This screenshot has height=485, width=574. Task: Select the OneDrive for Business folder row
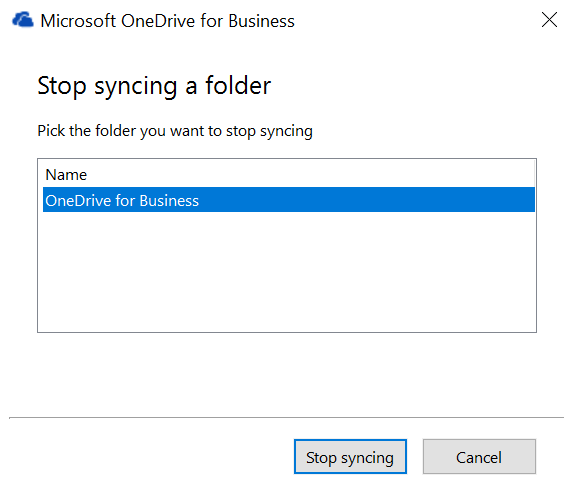point(289,200)
